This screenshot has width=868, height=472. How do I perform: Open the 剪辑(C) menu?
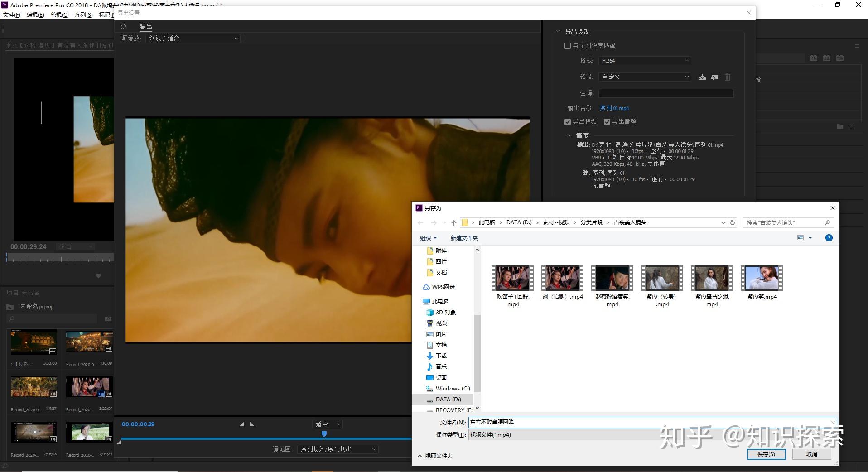pos(59,15)
